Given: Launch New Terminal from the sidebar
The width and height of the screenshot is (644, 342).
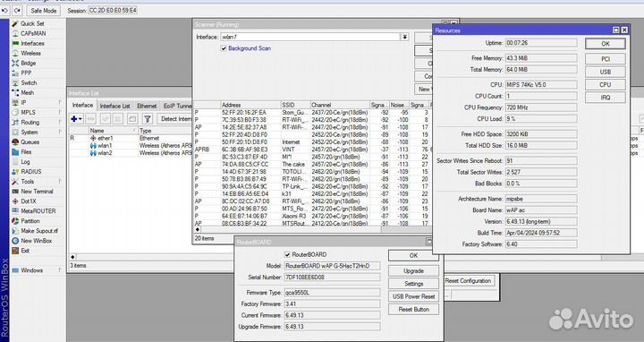Looking at the screenshot, I should click(x=37, y=192).
